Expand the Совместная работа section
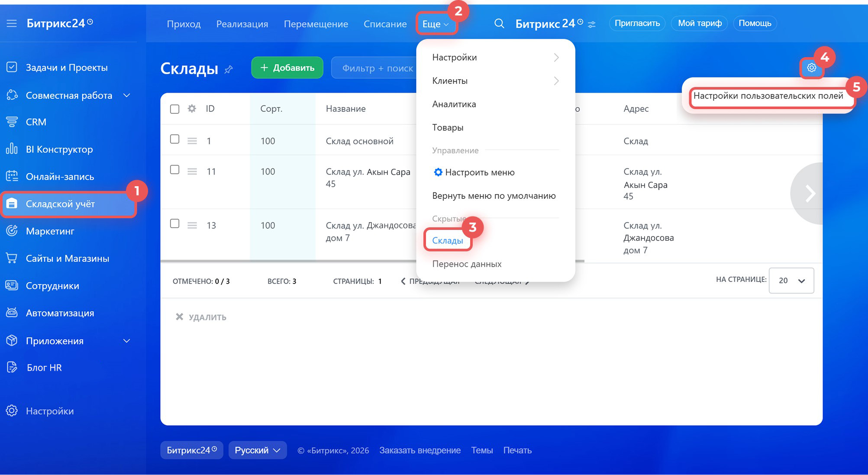The width and height of the screenshot is (868, 475). pyautogui.click(x=127, y=95)
